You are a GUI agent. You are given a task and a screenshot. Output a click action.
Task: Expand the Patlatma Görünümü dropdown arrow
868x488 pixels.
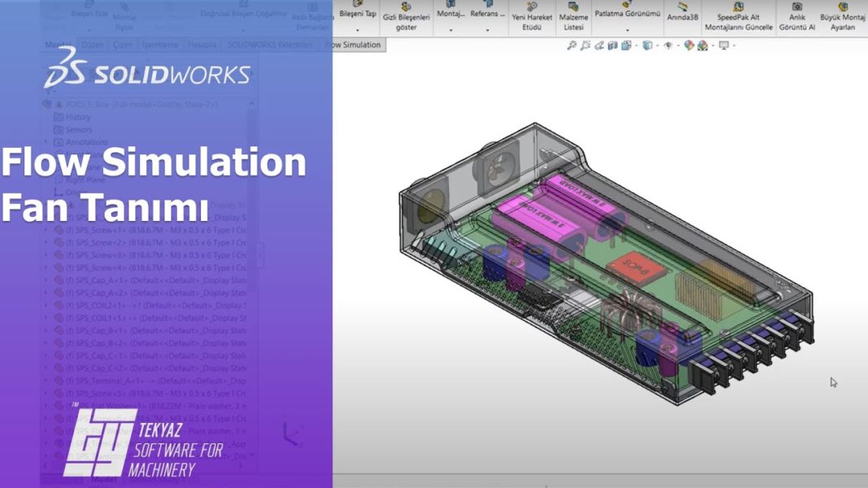pyautogui.click(x=627, y=30)
